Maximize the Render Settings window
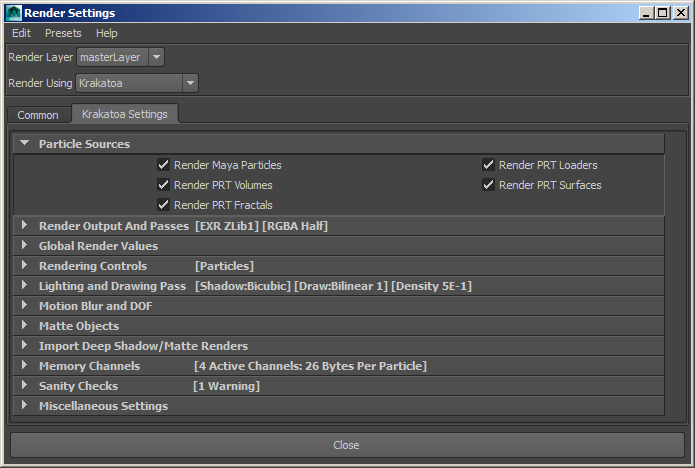The height and width of the screenshot is (468, 695). click(x=663, y=13)
